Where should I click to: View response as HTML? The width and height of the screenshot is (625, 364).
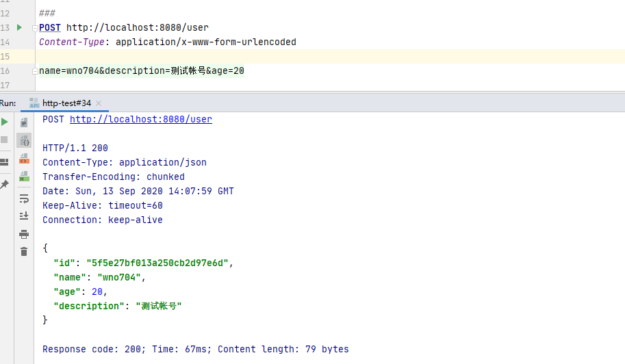coord(24,177)
